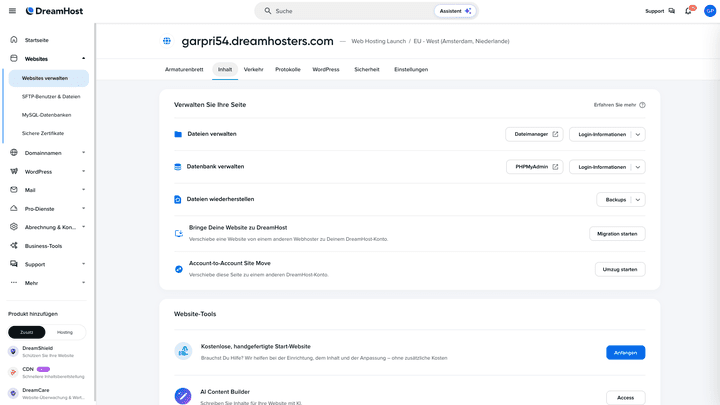Open SFTP-Benutzer & Dateien

click(x=51, y=96)
